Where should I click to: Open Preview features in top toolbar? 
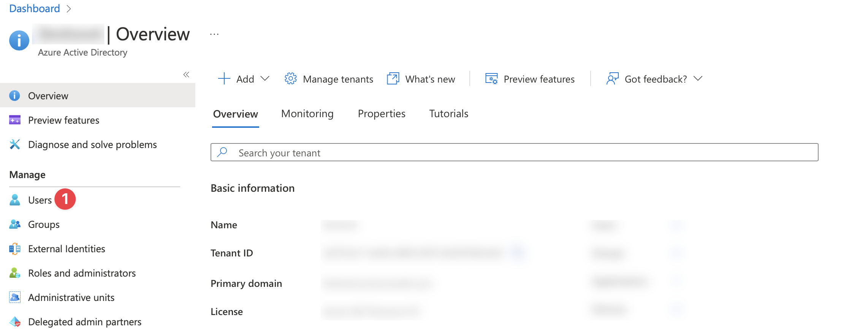(x=530, y=79)
